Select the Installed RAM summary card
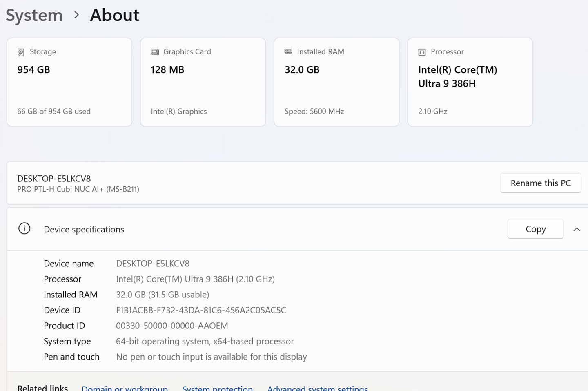Image resolution: width=588 pixels, height=391 pixels. click(336, 82)
